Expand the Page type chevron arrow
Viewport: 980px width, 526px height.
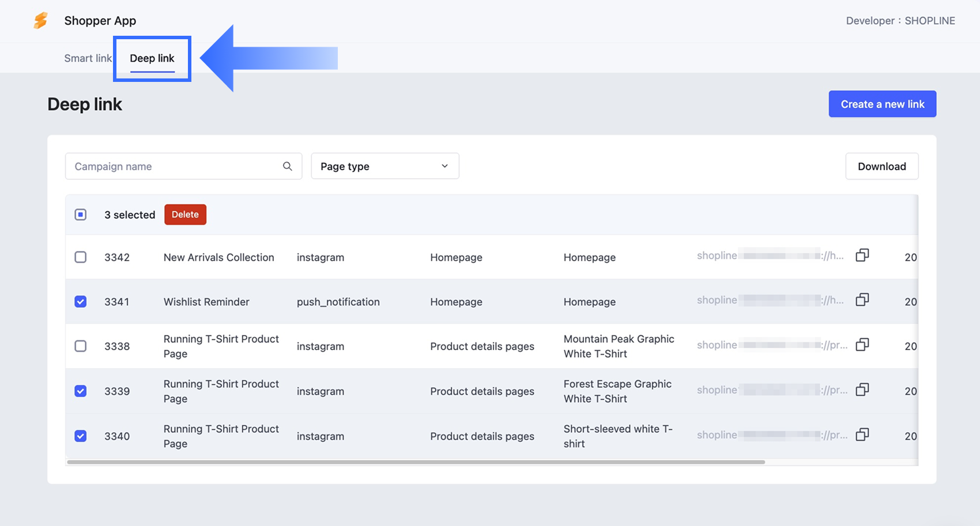(x=444, y=166)
